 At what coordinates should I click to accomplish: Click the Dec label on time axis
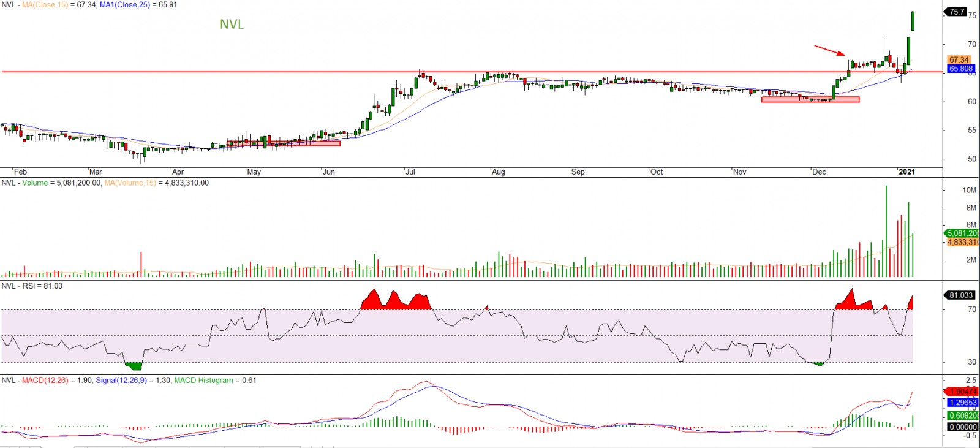click(819, 172)
